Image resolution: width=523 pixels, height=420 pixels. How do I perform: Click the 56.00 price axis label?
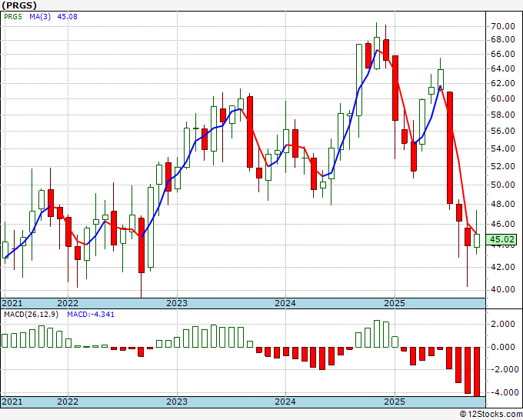tap(503, 131)
